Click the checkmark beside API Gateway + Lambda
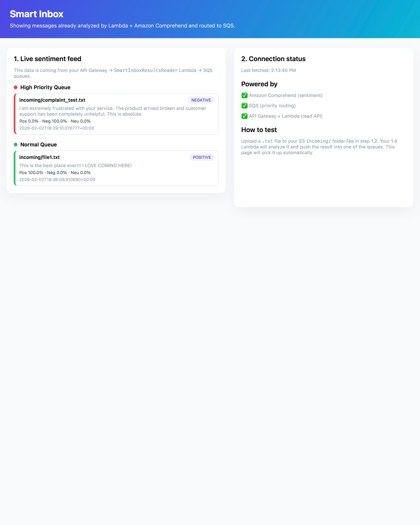 [x=244, y=116]
